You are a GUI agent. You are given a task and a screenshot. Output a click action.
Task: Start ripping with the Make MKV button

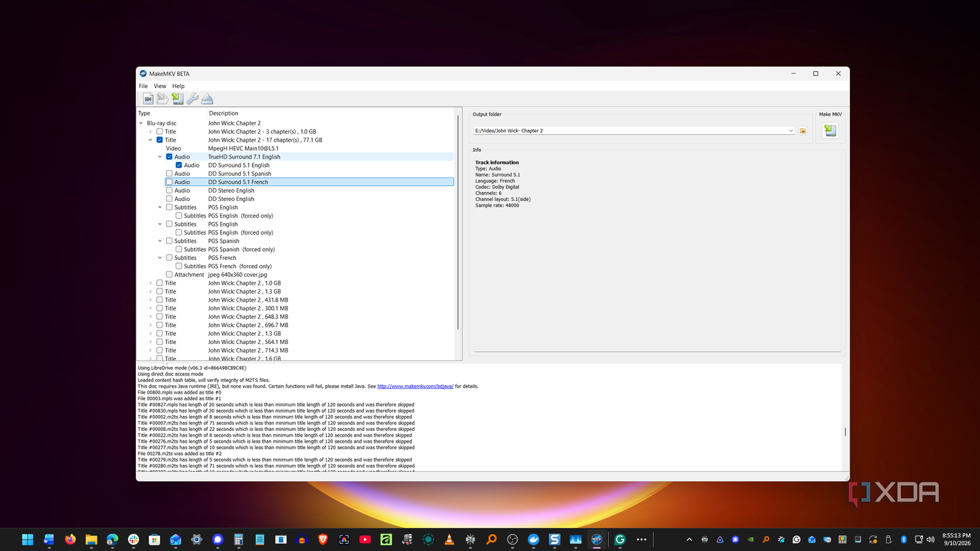(830, 130)
